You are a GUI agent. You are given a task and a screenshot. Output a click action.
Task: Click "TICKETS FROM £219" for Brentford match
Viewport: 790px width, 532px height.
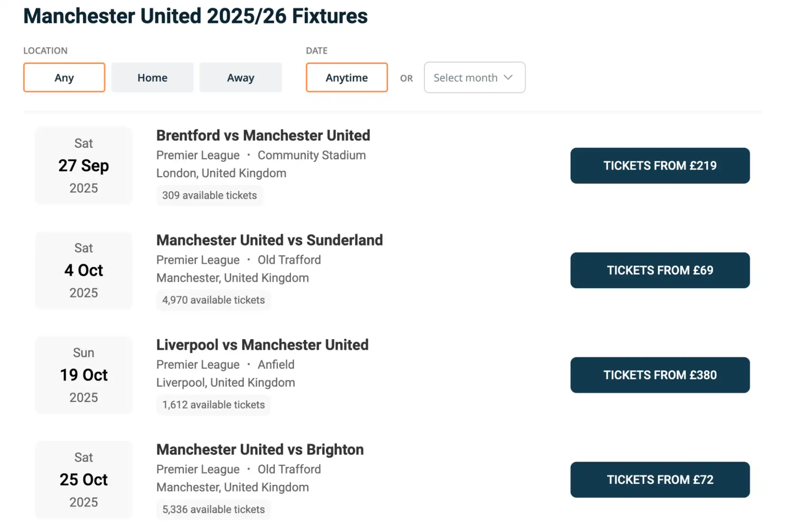click(660, 166)
